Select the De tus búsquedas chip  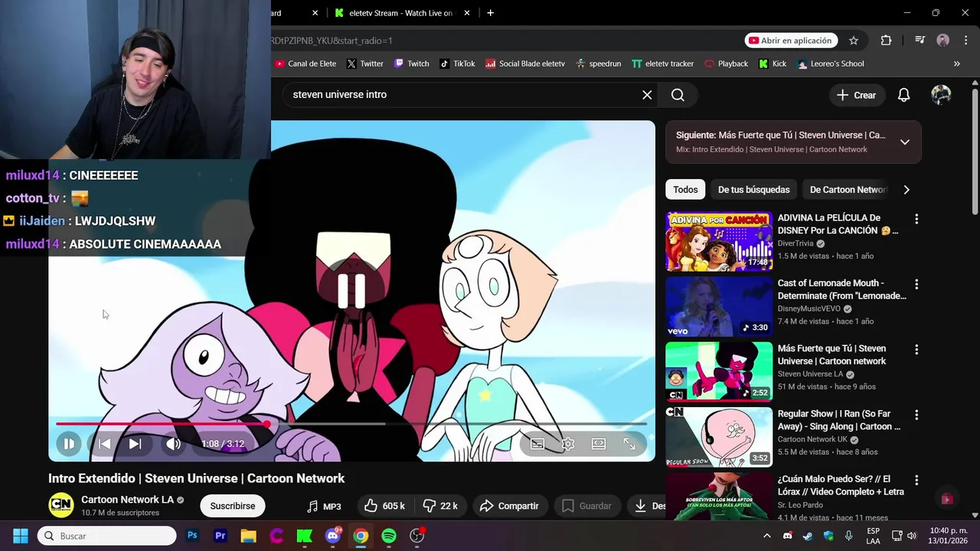pos(753,190)
